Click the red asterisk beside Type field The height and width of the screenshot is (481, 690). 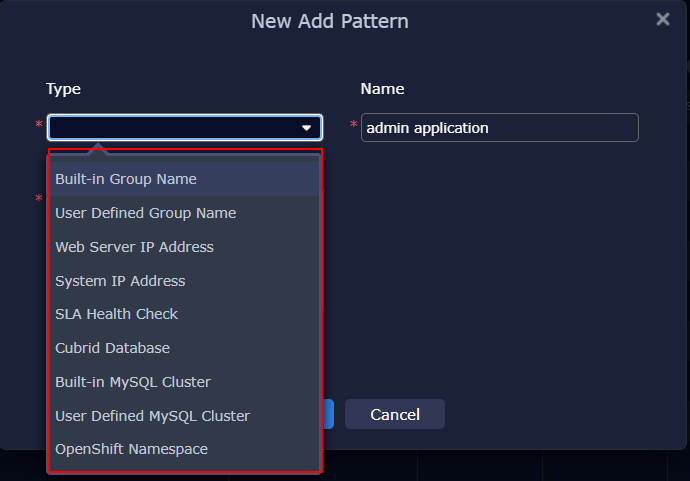tap(39, 125)
